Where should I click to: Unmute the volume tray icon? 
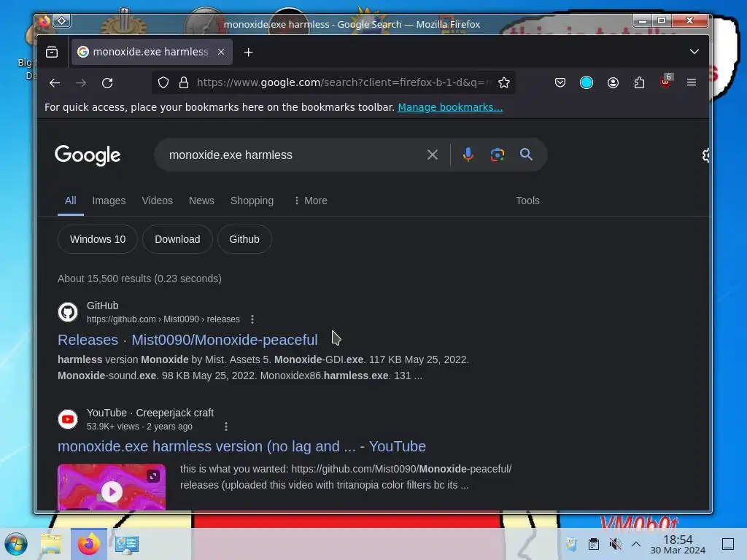tap(616, 544)
